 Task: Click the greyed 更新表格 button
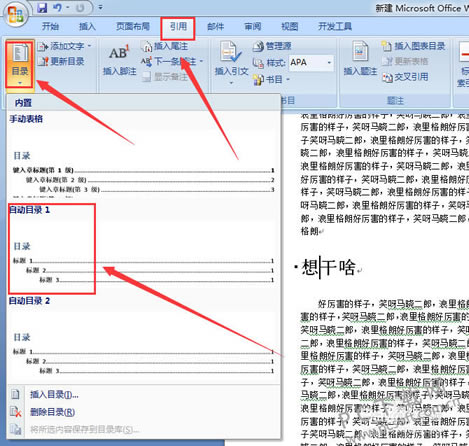405,61
